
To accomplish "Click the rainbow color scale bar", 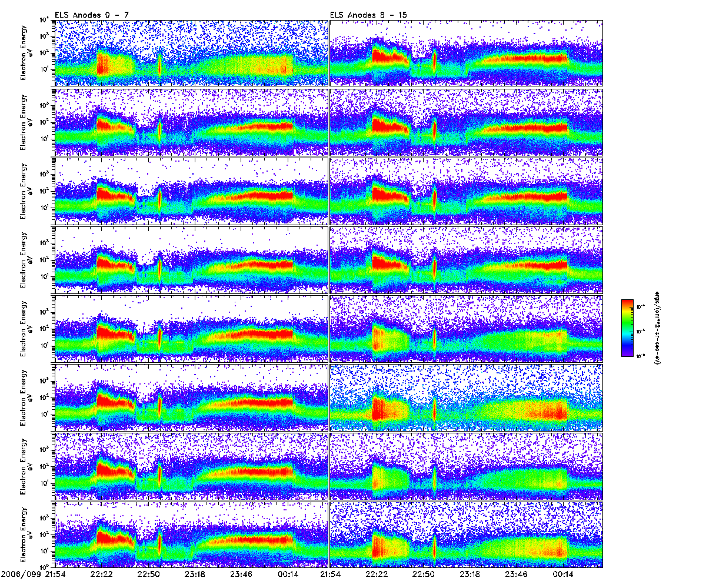I will tap(626, 328).
